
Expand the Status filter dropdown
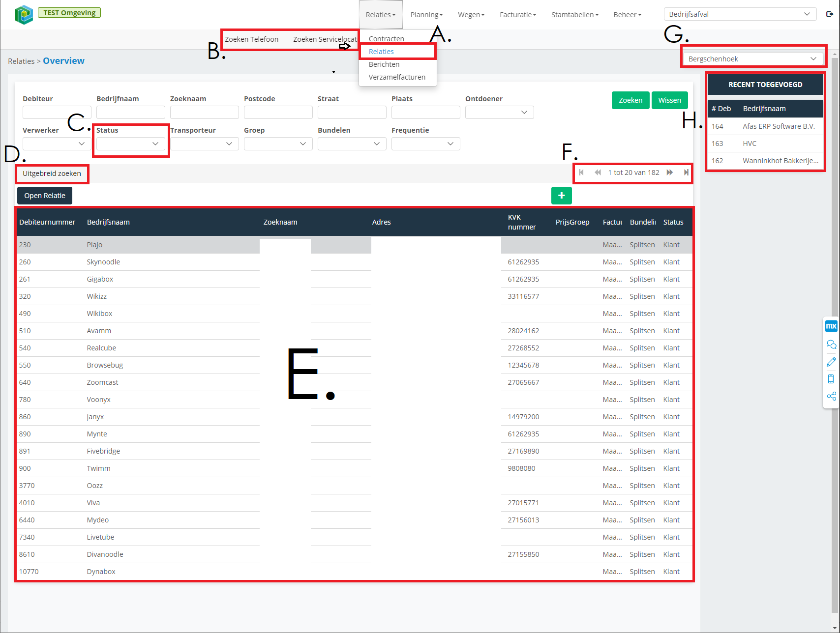tap(130, 144)
